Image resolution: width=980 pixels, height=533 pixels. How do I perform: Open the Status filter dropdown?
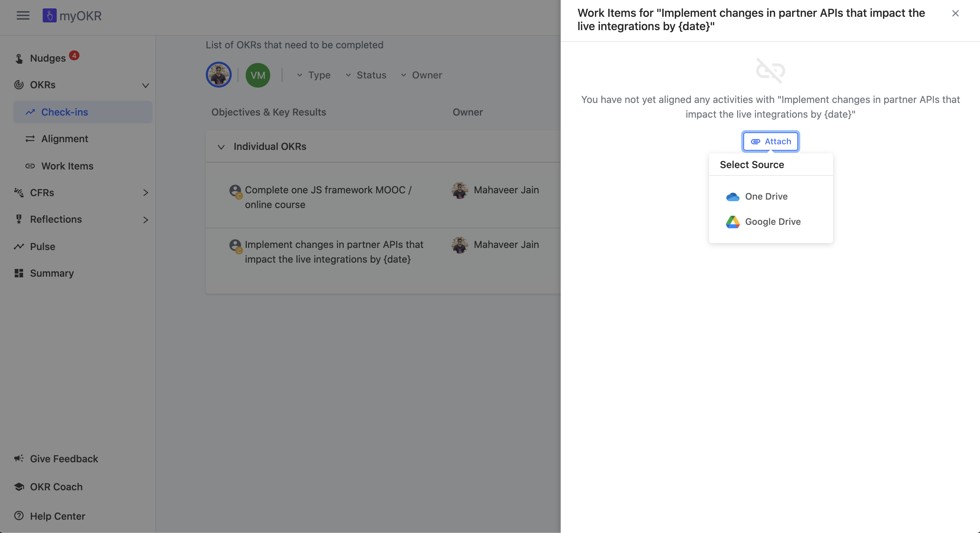tap(366, 75)
